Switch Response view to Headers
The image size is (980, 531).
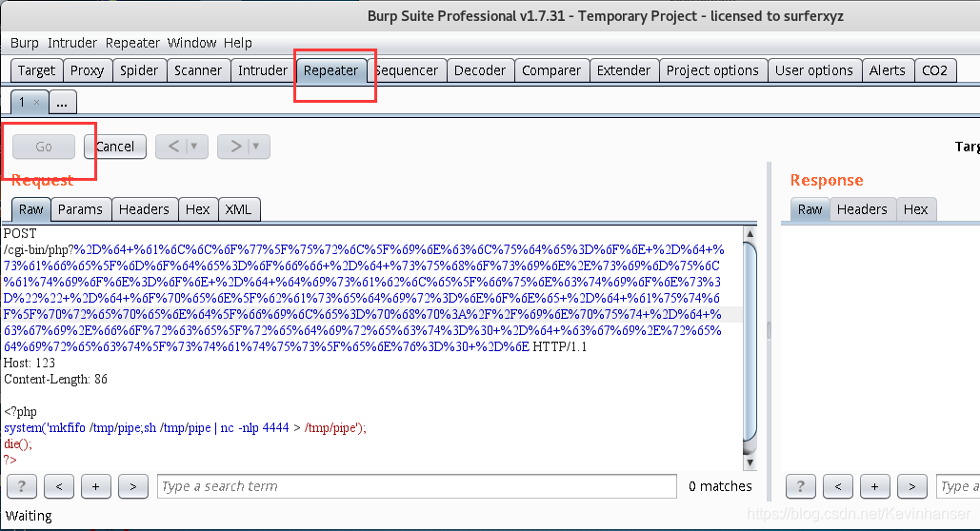point(862,209)
